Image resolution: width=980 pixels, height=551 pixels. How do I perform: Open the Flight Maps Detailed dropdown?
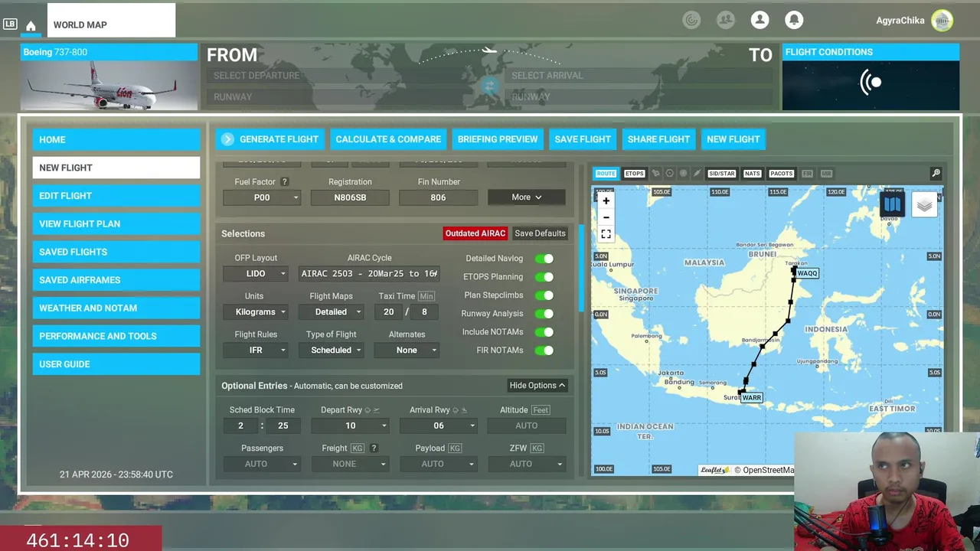click(x=331, y=312)
